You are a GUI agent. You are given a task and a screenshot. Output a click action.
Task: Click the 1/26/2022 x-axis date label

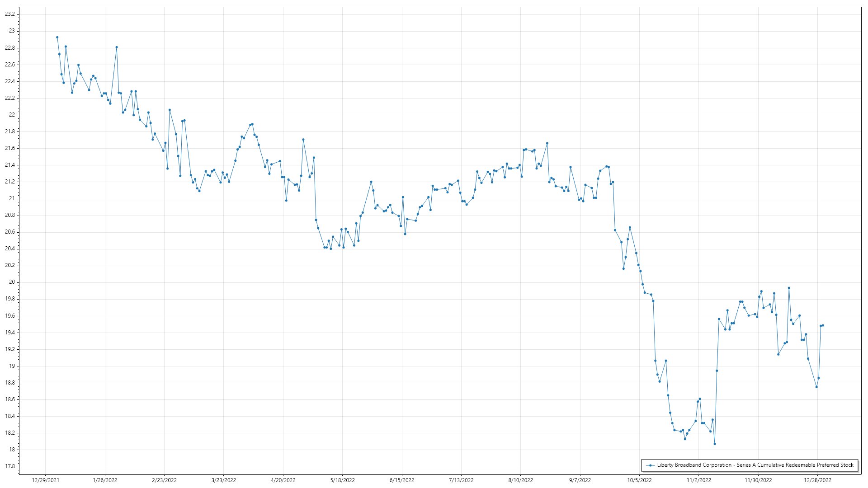click(105, 480)
